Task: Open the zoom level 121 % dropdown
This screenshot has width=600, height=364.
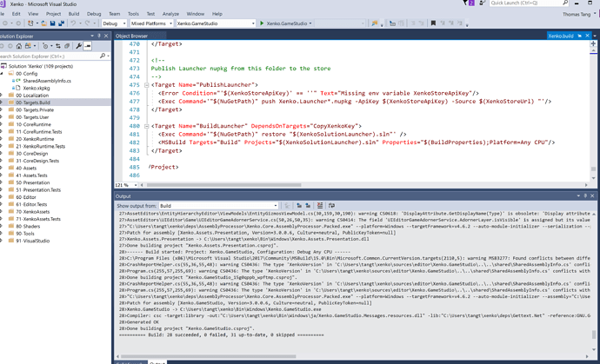Action: [x=126, y=185]
